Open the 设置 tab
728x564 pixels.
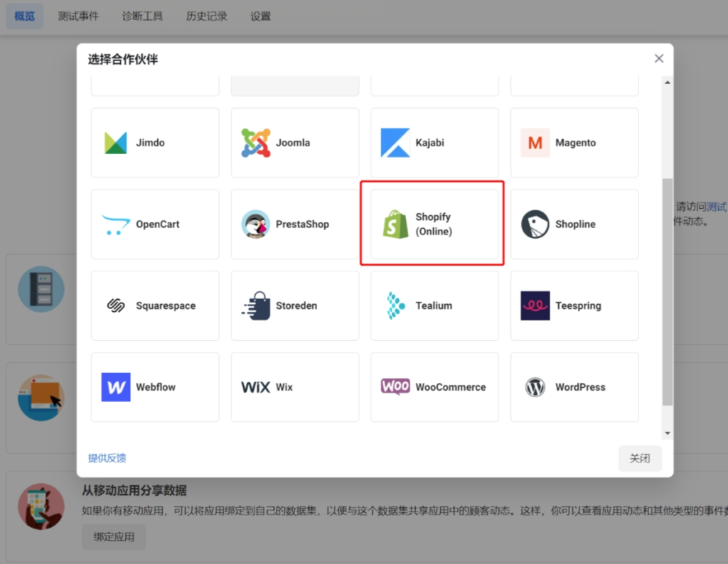tap(260, 16)
